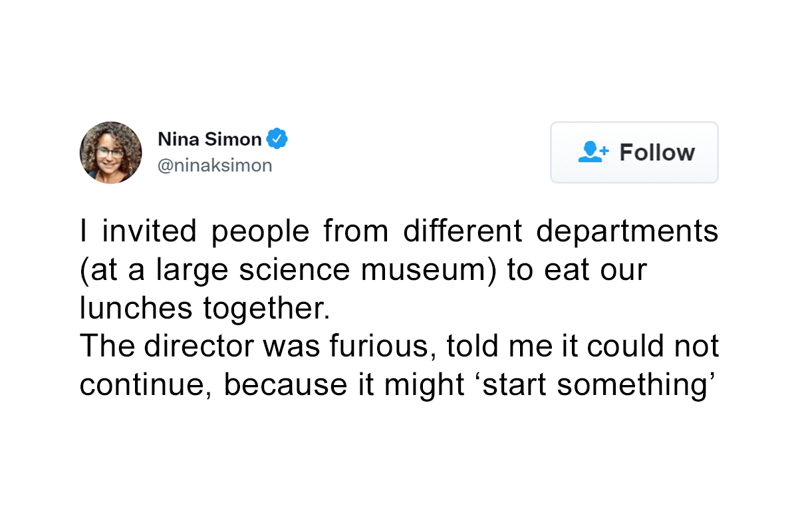Click the blue verified badge icon
This screenshot has height=532, width=798.
coord(277,139)
